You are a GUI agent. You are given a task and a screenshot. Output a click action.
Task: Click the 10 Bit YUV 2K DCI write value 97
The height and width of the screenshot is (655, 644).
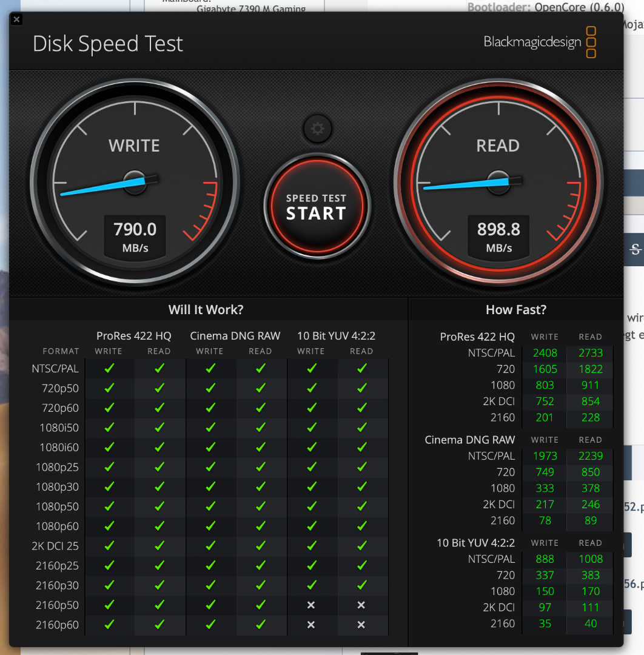[x=545, y=608]
